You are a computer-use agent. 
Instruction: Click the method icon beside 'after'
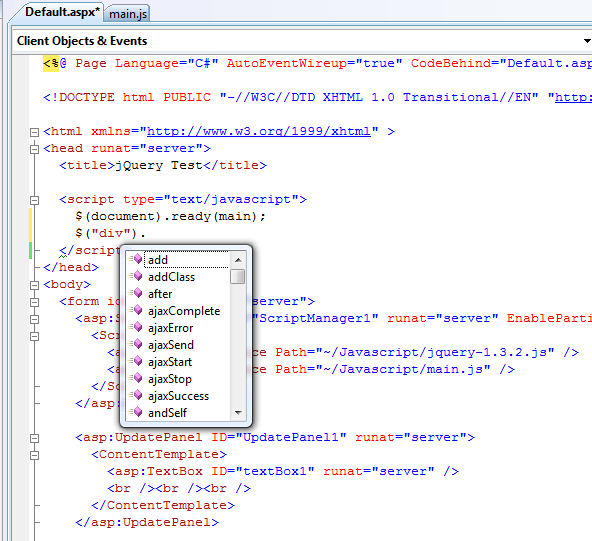[x=136, y=293]
